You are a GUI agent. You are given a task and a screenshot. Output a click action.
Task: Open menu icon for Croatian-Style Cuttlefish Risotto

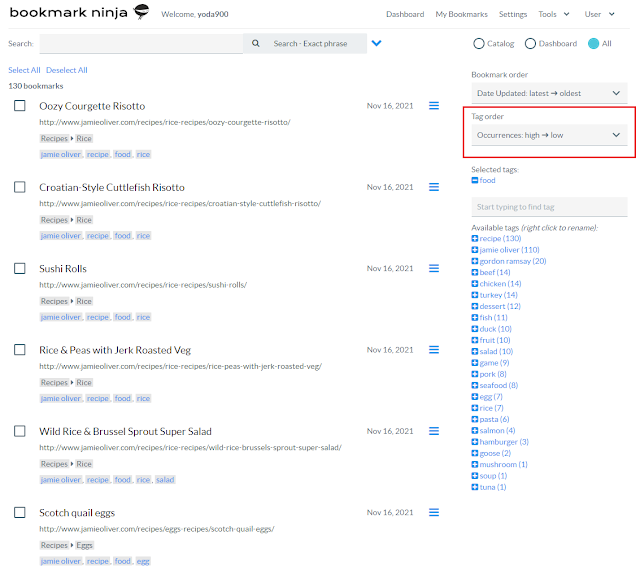click(434, 187)
